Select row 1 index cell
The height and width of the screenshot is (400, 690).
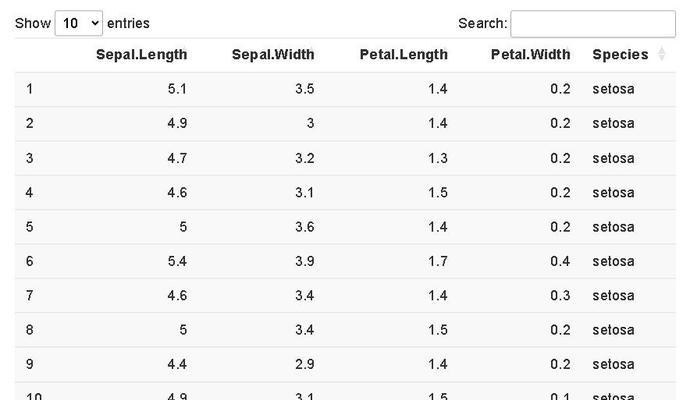29,89
